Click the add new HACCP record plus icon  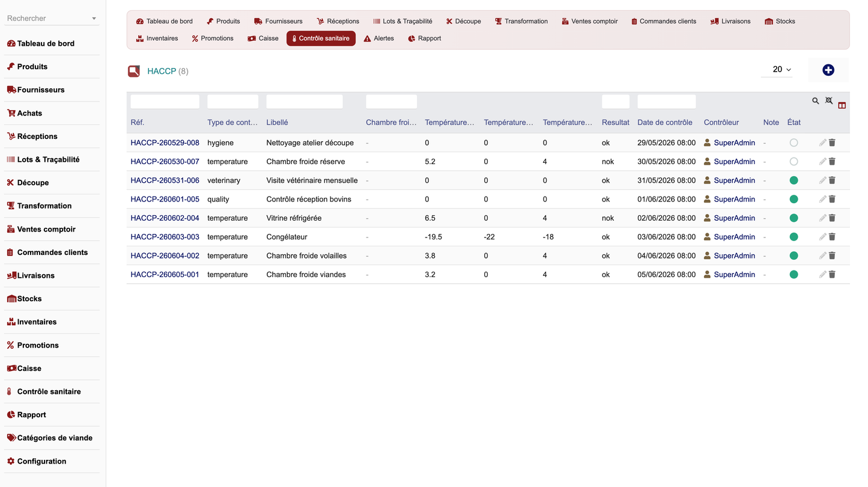click(x=828, y=70)
